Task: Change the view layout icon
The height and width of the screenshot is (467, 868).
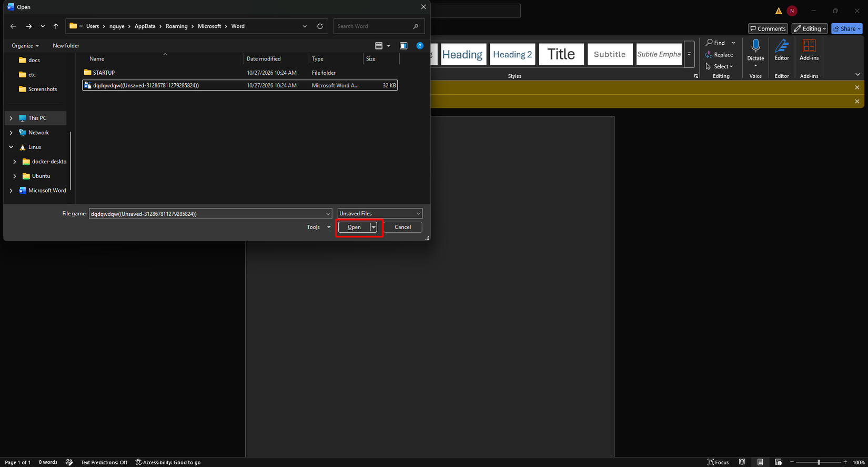Action: (x=379, y=46)
